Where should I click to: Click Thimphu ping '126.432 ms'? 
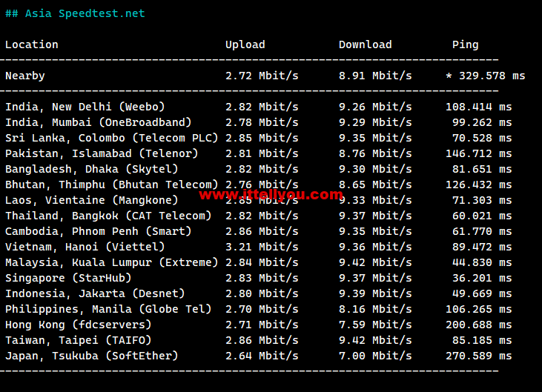479,185
